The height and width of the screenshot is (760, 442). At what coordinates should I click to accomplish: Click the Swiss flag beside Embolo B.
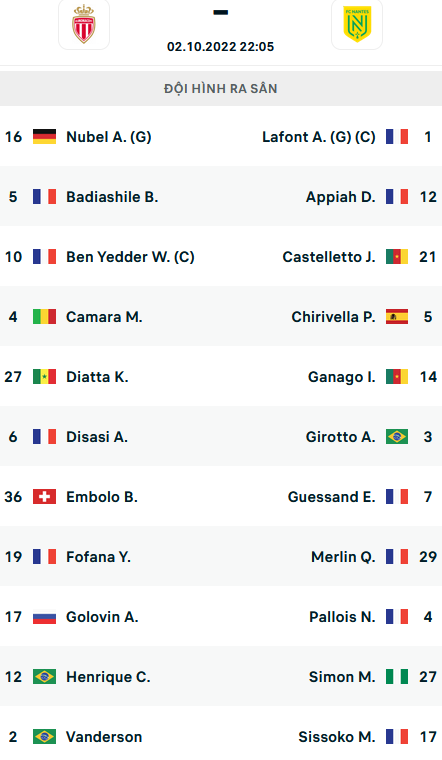pyautogui.click(x=44, y=496)
